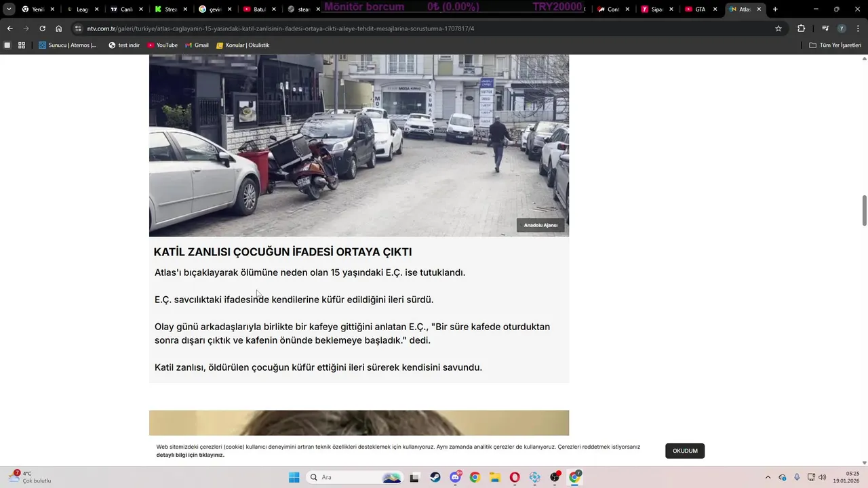Image resolution: width=868 pixels, height=488 pixels.
Task: Bookmark this page with the star icon
Action: click(778, 28)
